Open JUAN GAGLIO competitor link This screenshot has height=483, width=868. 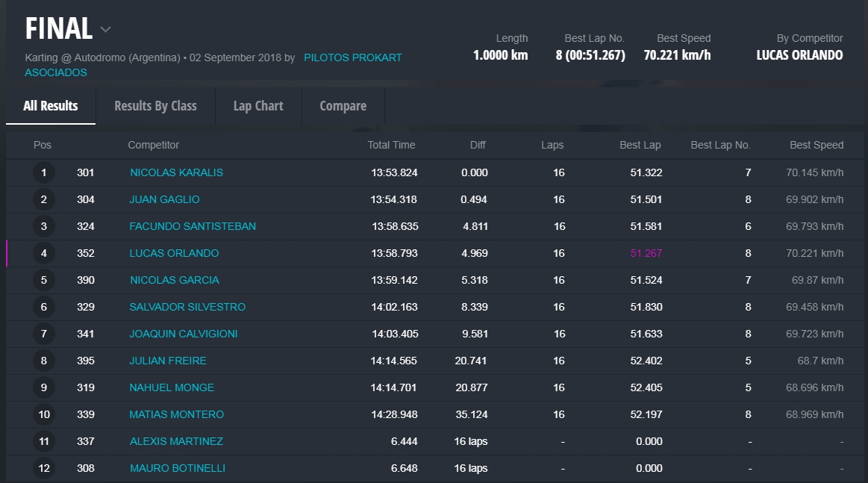pos(164,199)
